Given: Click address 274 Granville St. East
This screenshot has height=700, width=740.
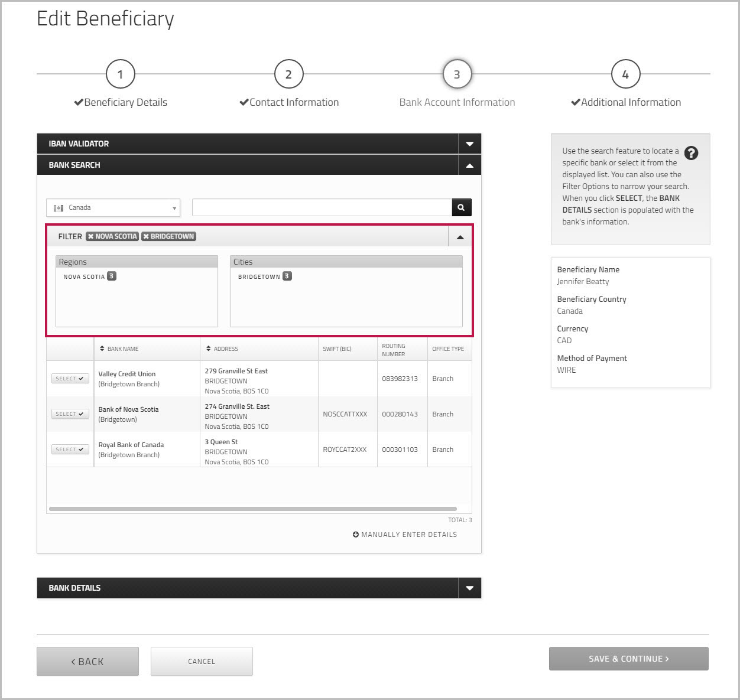Looking at the screenshot, I should coord(237,406).
